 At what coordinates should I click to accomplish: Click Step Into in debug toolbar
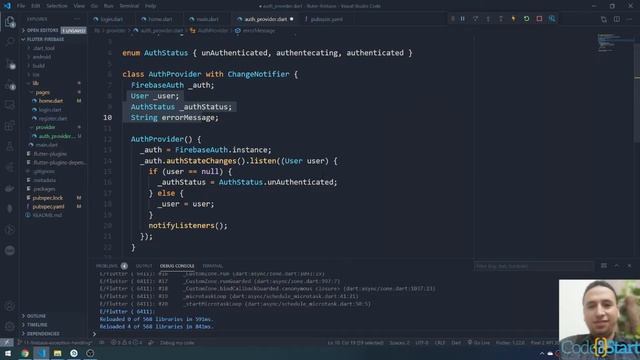tap(488, 19)
